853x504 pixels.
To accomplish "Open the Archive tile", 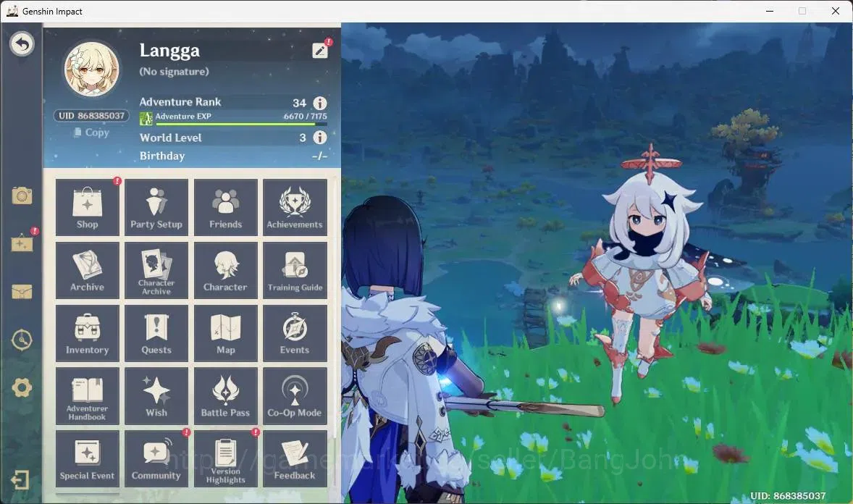I will 87,271.
